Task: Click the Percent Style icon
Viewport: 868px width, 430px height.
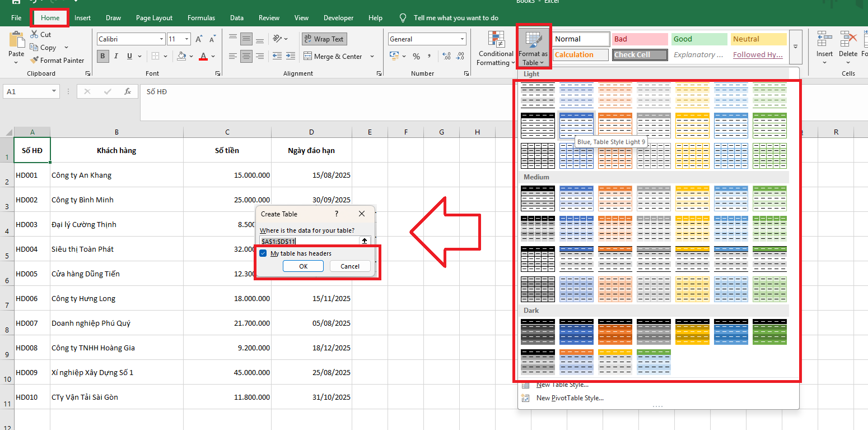Action: pos(416,57)
